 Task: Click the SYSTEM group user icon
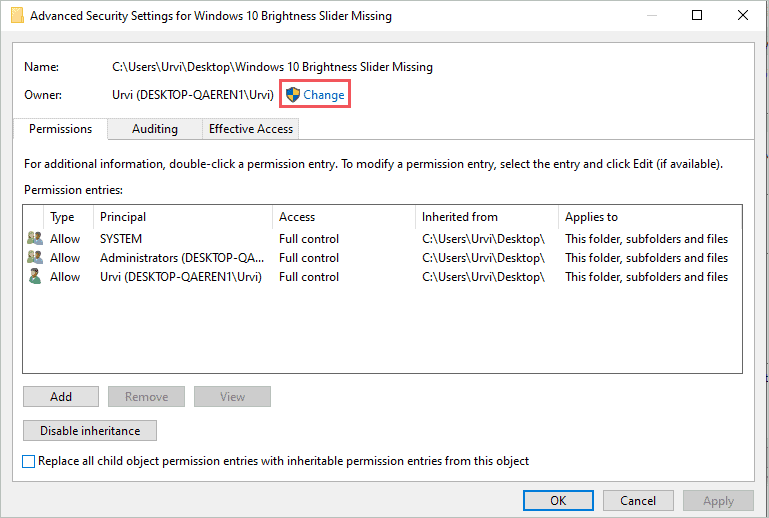tap(35, 239)
